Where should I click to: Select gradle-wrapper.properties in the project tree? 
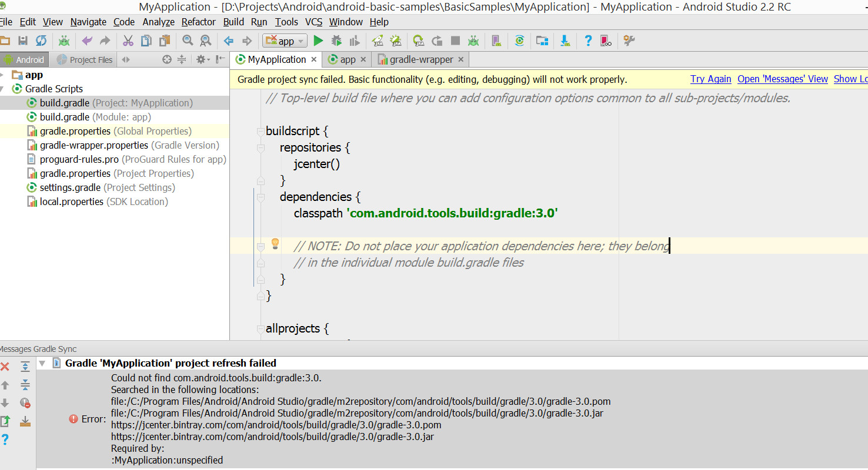pos(94,145)
